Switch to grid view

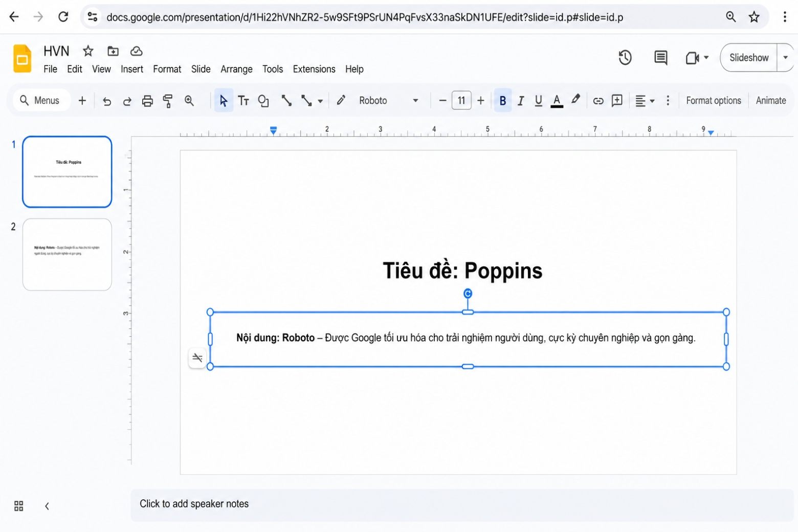(19, 506)
